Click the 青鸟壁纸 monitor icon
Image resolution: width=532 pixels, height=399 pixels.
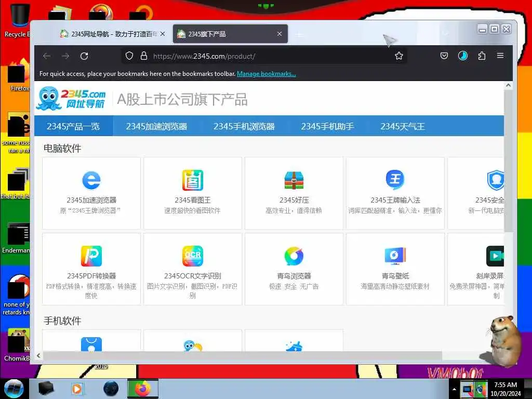(395, 256)
